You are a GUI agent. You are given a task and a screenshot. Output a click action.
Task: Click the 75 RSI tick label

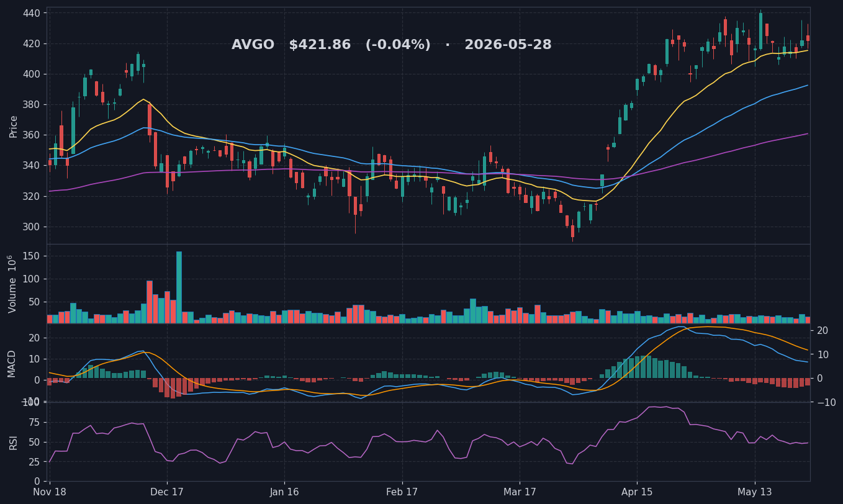[x=34, y=422]
